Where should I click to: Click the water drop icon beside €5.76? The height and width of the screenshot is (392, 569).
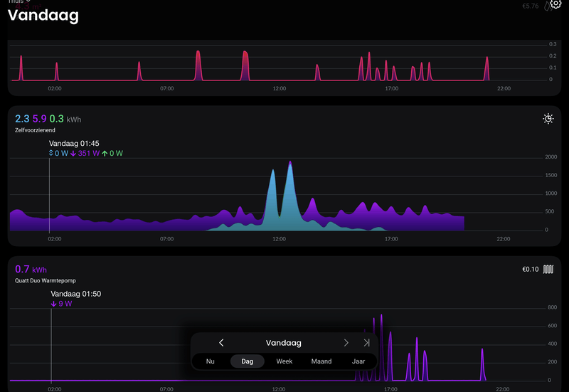point(546,6)
